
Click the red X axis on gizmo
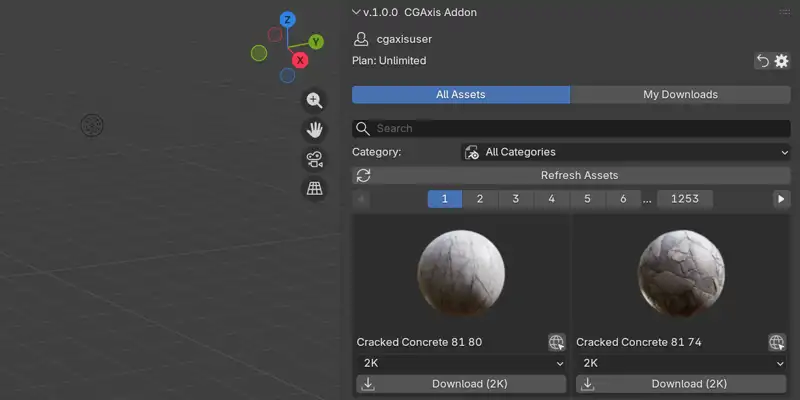click(299, 60)
